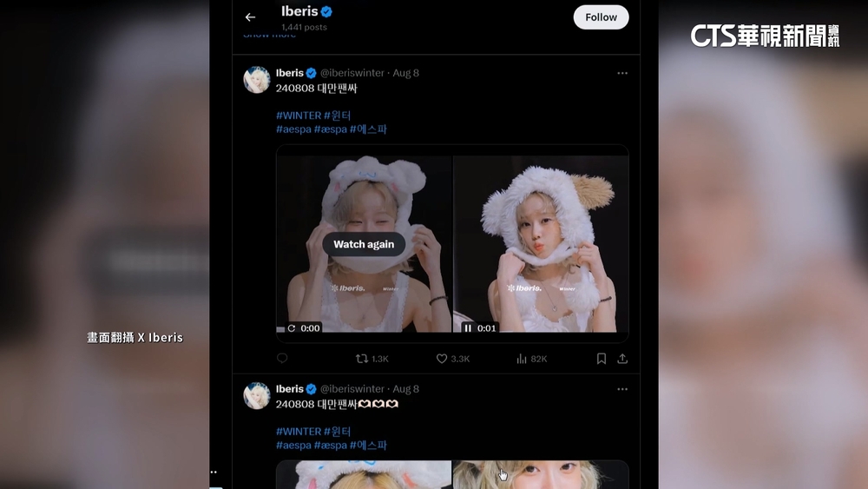Pause the right video at 0:01

click(468, 328)
